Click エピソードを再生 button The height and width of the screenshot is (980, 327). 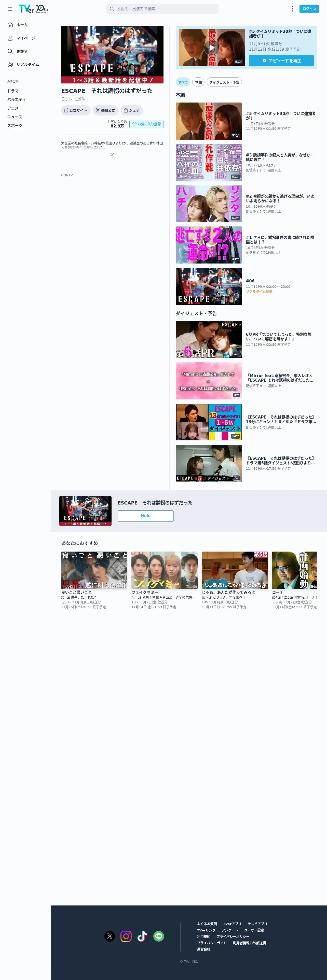tap(281, 61)
